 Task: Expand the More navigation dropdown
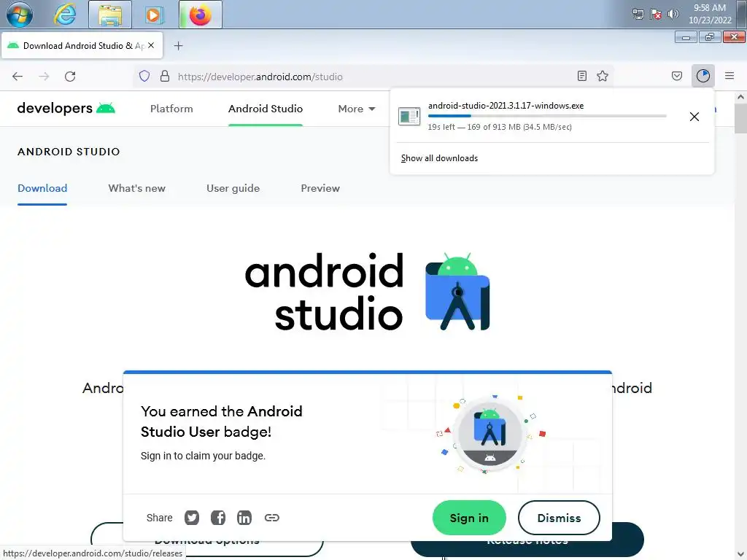coord(357,109)
